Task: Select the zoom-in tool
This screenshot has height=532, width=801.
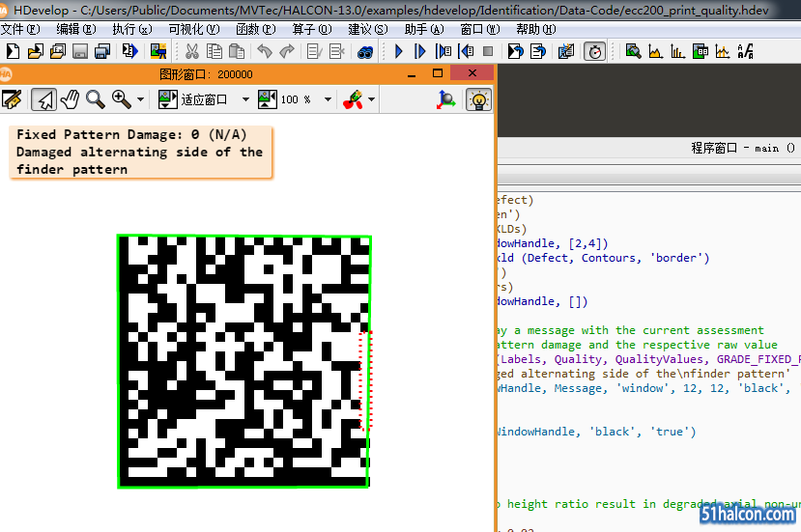Action: pyautogui.click(x=122, y=99)
